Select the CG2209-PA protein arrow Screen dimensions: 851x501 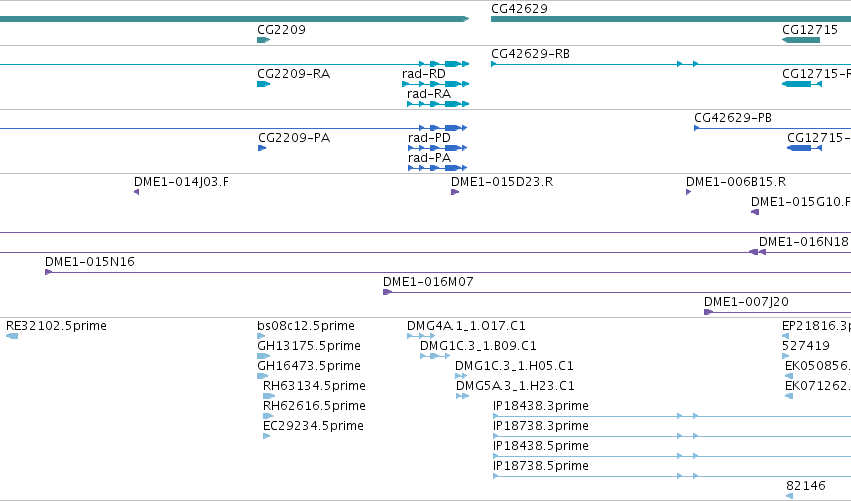tap(262, 148)
